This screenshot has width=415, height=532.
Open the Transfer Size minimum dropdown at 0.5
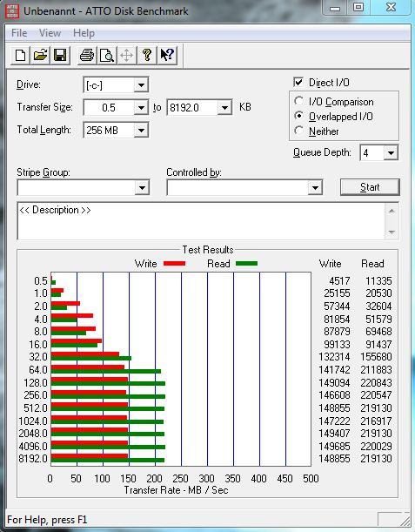[x=116, y=108]
